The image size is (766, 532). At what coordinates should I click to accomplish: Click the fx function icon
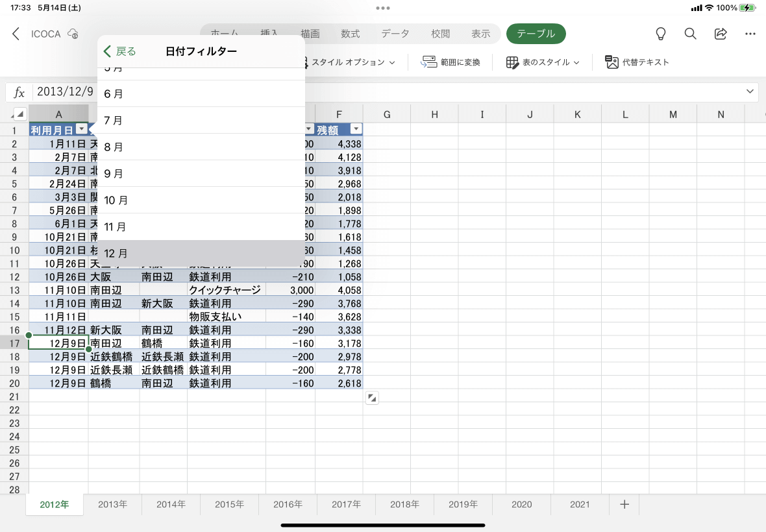click(19, 91)
